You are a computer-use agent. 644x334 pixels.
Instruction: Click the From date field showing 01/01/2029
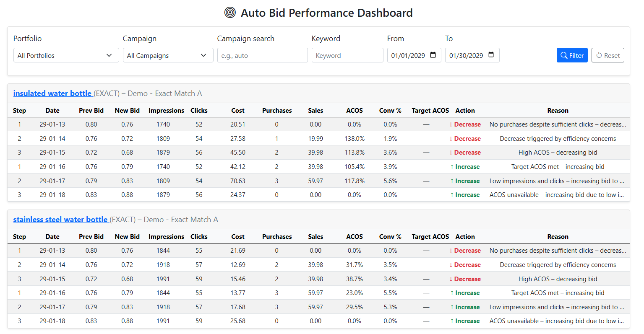[x=408, y=55]
